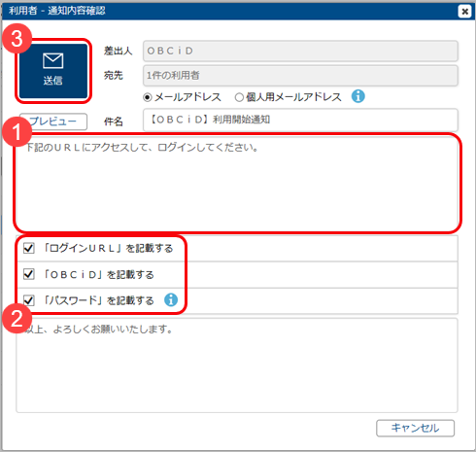Click the footer text area 以上、よろしくお願いいたします
Screen dimensions: 476x452
pos(237,365)
